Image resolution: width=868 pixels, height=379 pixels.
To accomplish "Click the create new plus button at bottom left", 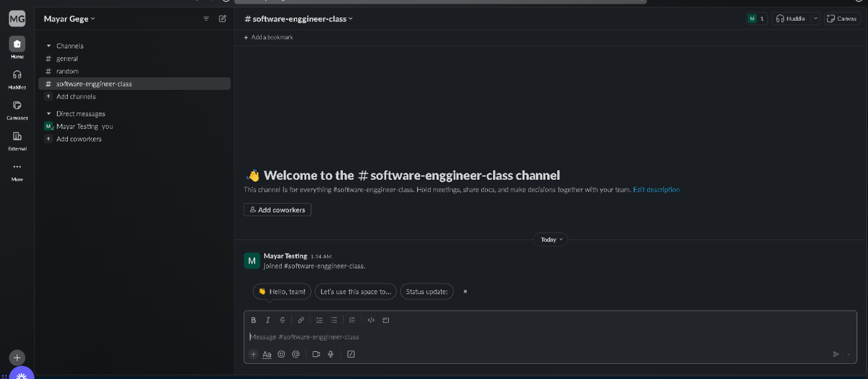I will pos(17,357).
